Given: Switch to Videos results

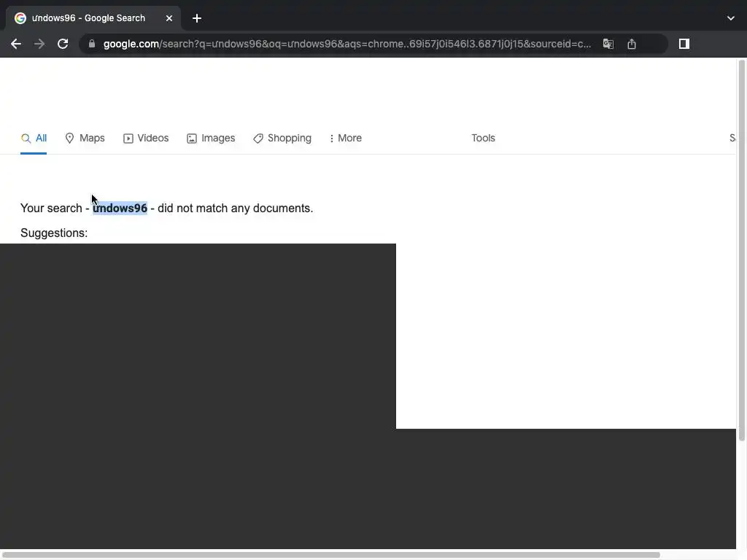Looking at the screenshot, I should 146,138.
